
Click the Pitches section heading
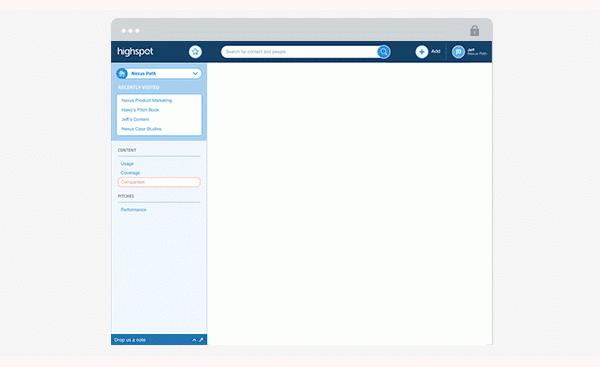click(126, 196)
